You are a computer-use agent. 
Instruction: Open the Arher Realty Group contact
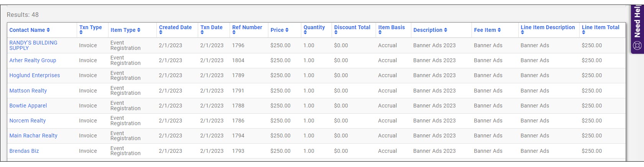33,61
